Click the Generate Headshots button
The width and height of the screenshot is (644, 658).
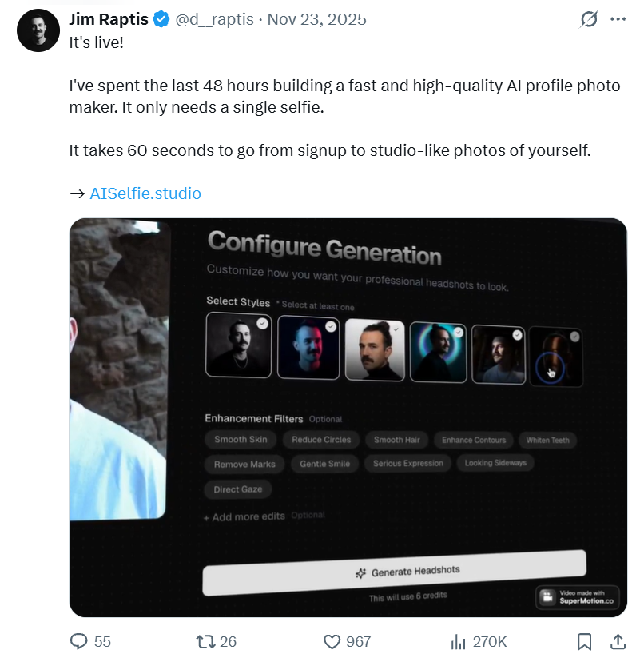coord(394,572)
